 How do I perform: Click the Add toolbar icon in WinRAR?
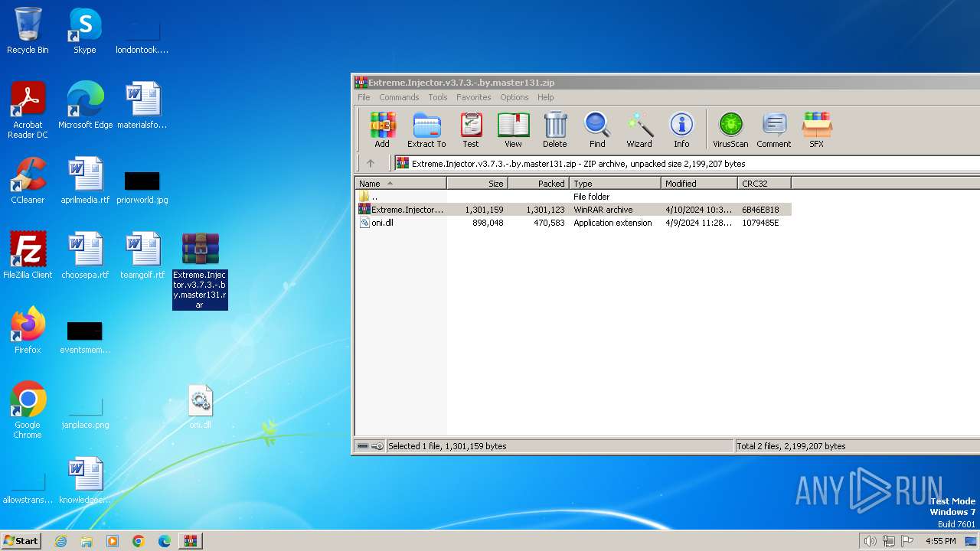coord(382,130)
